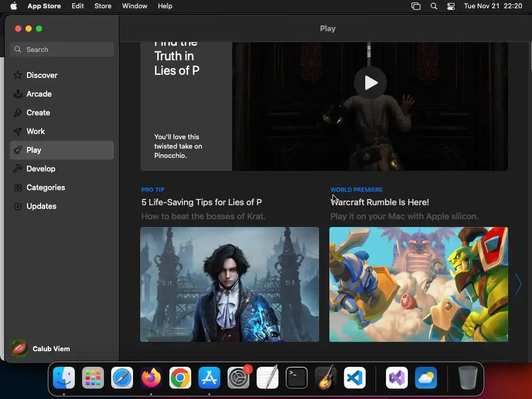The width and height of the screenshot is (532, 399).
Task: Play the Lies of P video
Action: pyautogui.click(x=370, y=83)
